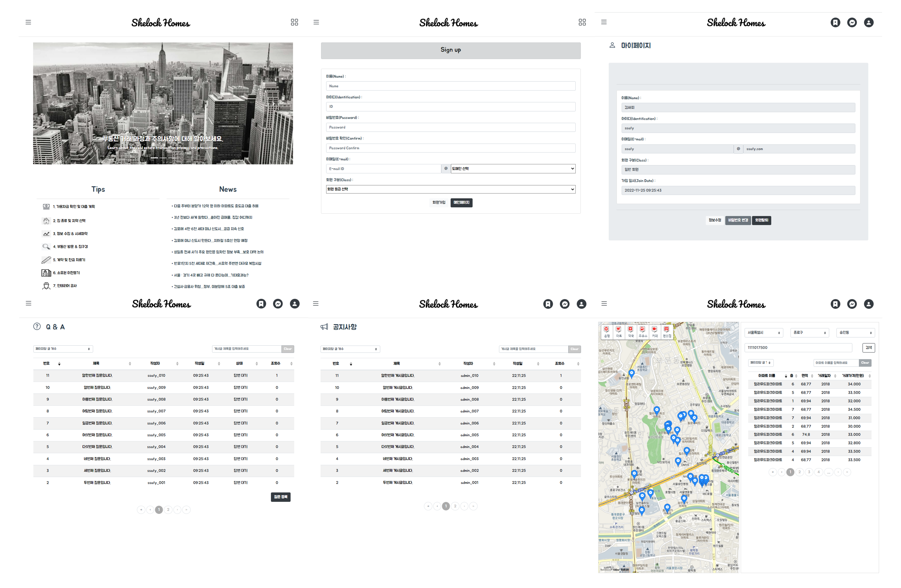Expand the 회원 등급 선택 dropdown
The height and width of the screenshot is (588, 901).
450,189
